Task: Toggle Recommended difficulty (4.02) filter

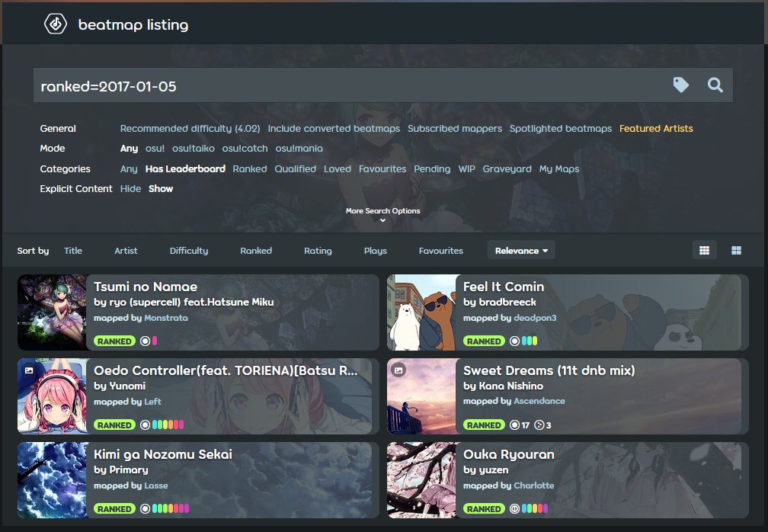Action: pos(190,128)
